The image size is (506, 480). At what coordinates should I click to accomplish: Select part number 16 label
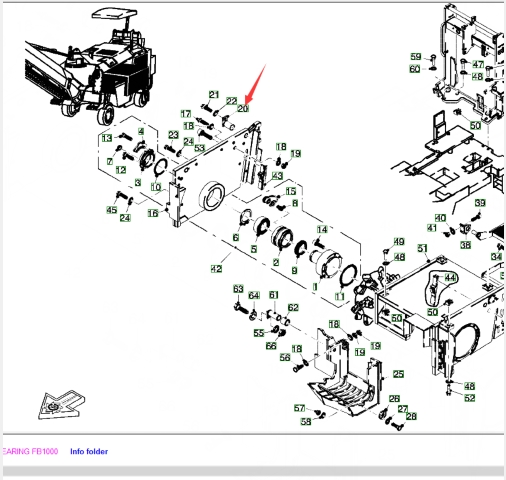(x=153, y=213)
